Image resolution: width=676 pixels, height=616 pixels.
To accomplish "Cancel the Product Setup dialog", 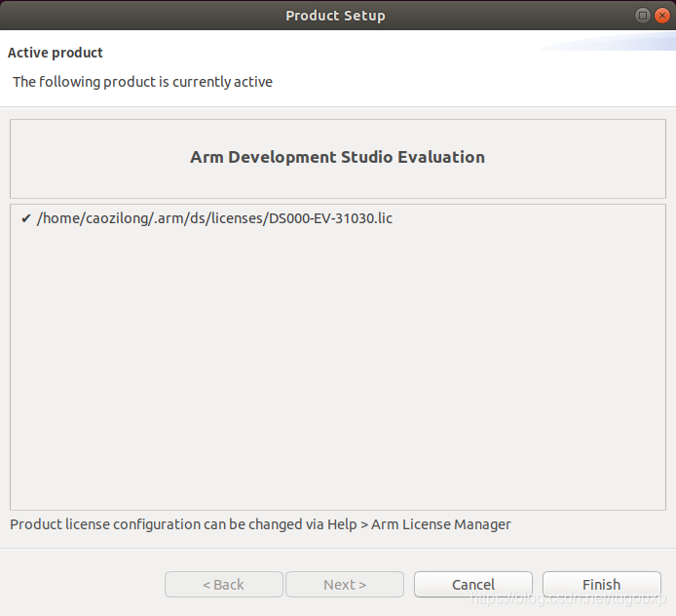I will coord(473,585).
